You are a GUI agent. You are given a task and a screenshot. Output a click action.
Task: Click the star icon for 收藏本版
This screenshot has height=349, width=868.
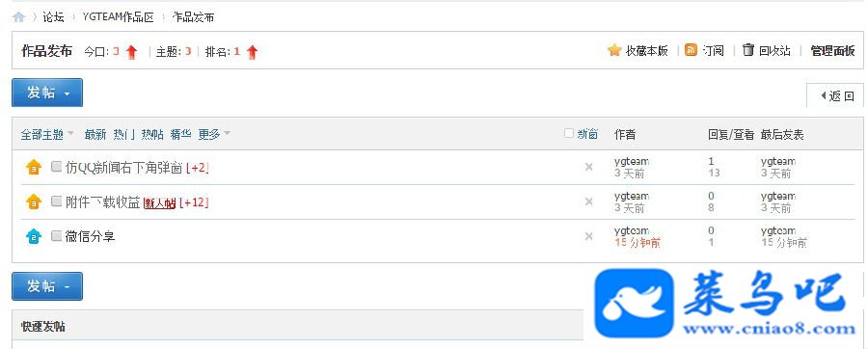pyautogui.click(x=614, y=50)
